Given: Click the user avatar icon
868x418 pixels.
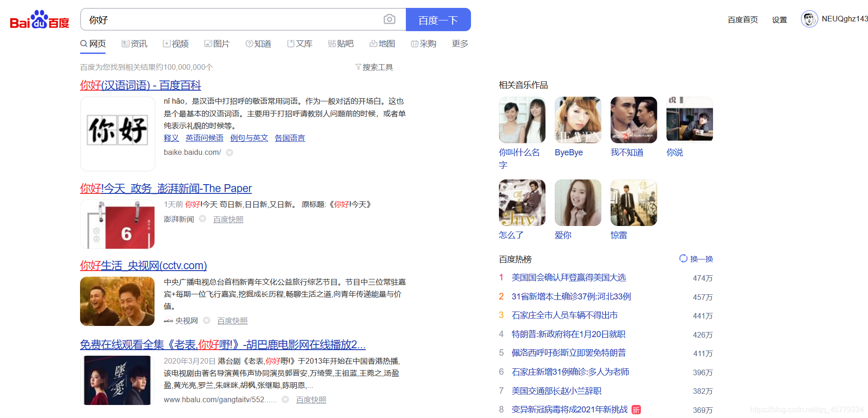Looking at the screenshot, I should [x=809, y=19].
